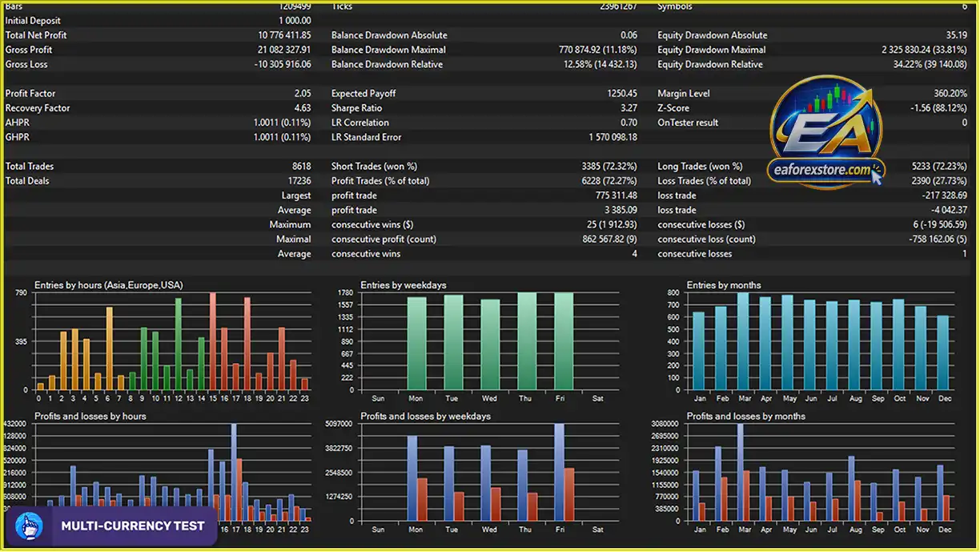Select the "Entries by hours (Asia,Europe,USA)" chart title
Screen dimensions: 980x552
tap(109, 285)
